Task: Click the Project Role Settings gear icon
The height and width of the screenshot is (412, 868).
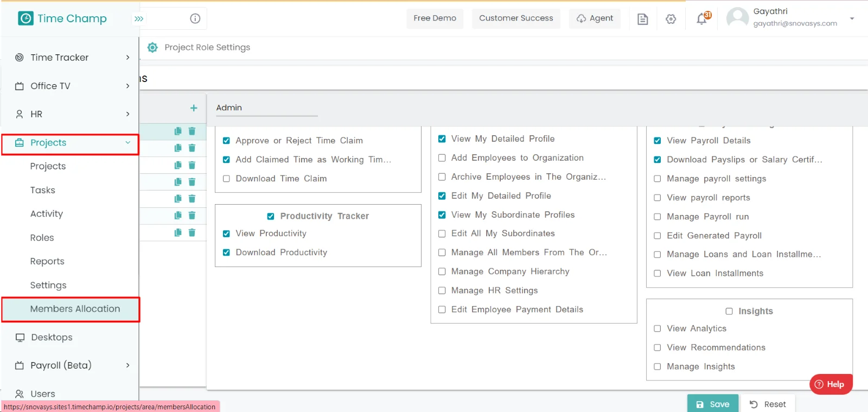Action: click(153, 47)
